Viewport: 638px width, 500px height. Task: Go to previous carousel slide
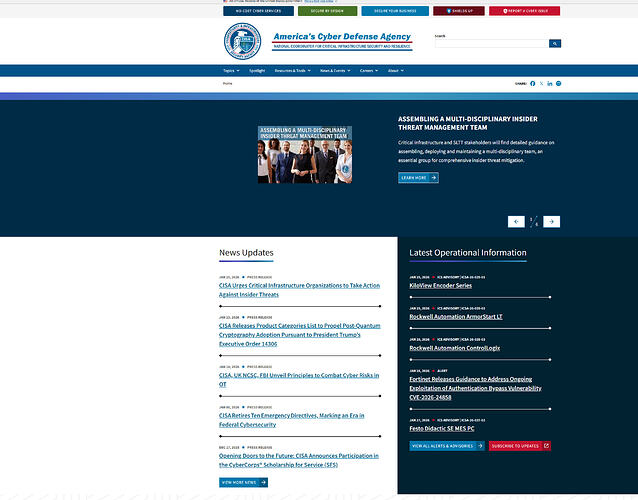coord(516,221)
